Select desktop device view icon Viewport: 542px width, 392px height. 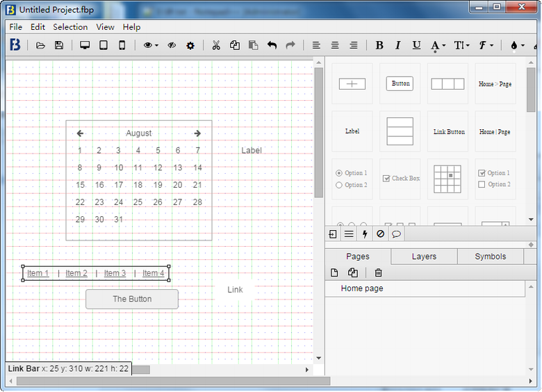coord(85,45)
